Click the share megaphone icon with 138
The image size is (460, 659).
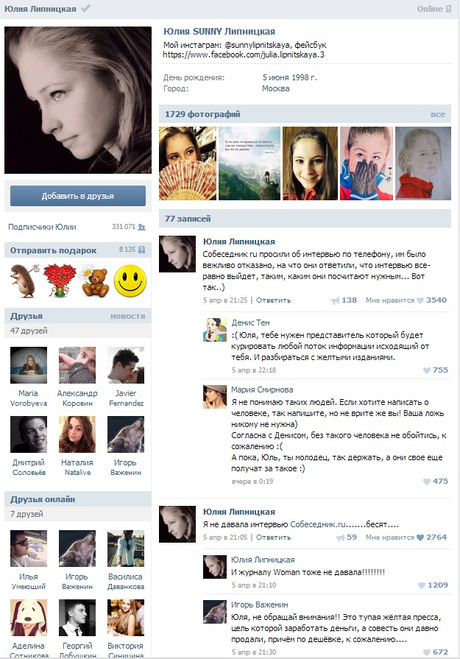pyautogui.click(x=335, y=300)
